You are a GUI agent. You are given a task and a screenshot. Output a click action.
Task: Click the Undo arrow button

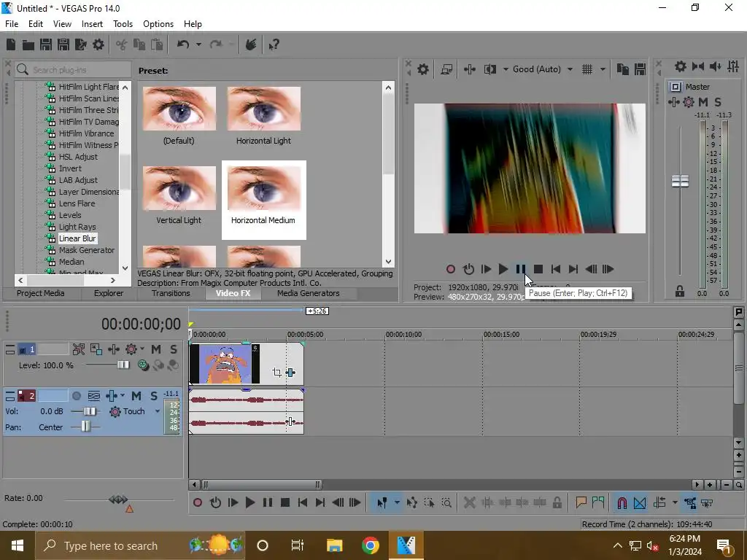183,44
